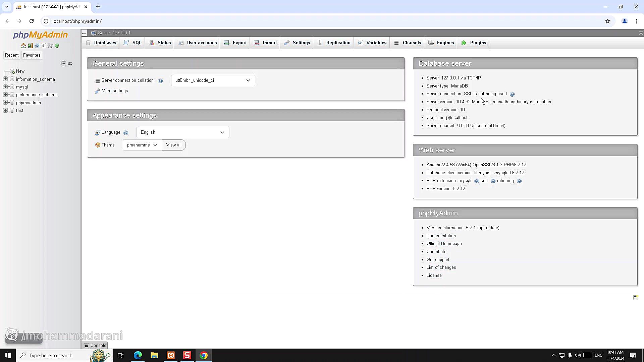Open the Console bar at the bottom

(x=96, y=346)
